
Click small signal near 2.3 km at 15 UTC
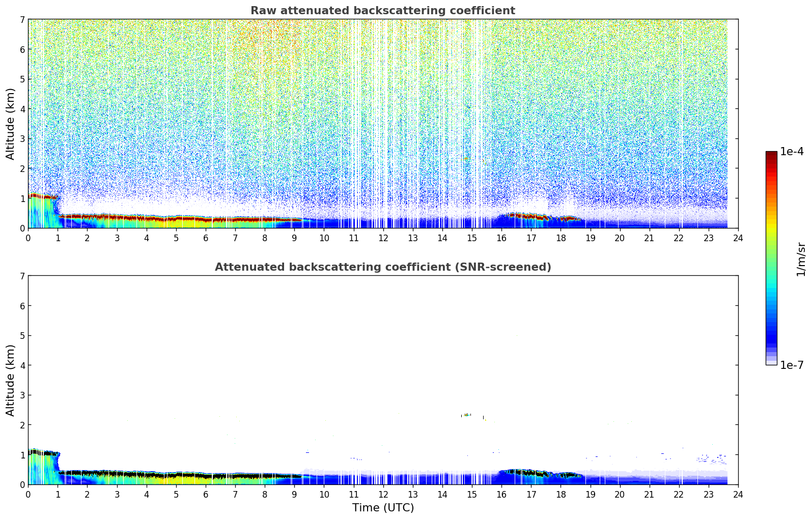pos(466,415)
